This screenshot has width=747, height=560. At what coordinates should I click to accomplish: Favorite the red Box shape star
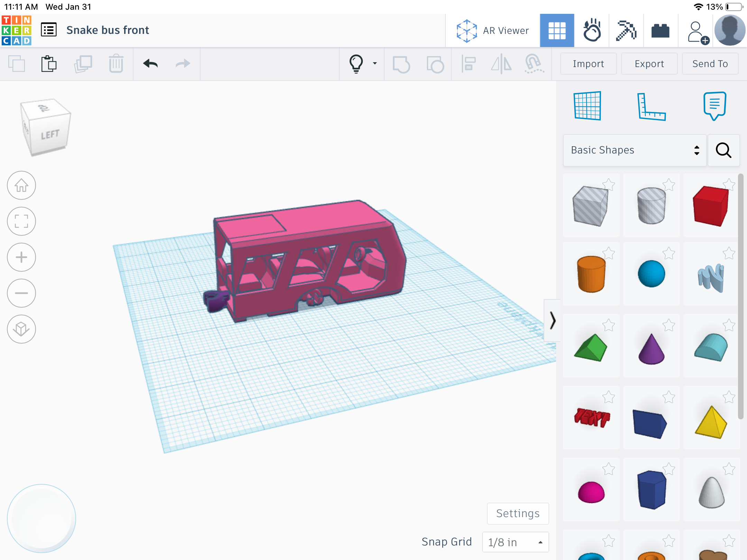pyautogui.click(x=729, y=184)
